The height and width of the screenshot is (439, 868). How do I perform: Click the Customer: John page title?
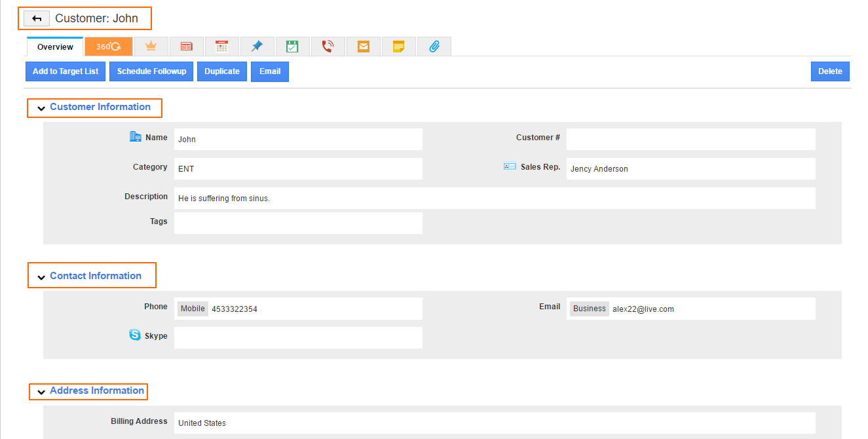click(96, 18)
